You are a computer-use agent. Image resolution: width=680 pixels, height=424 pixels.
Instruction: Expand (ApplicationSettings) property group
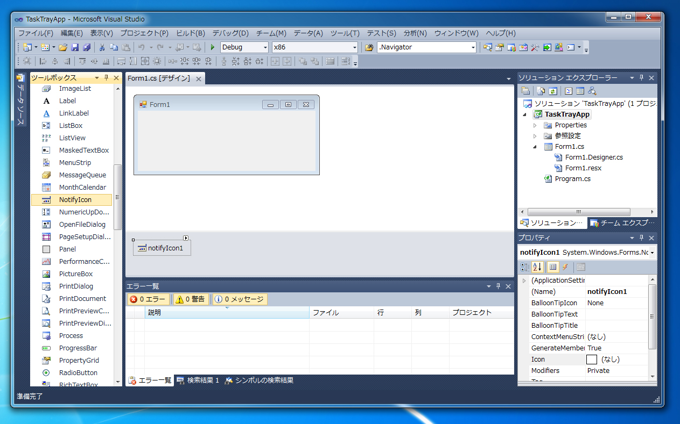point(524,280)
